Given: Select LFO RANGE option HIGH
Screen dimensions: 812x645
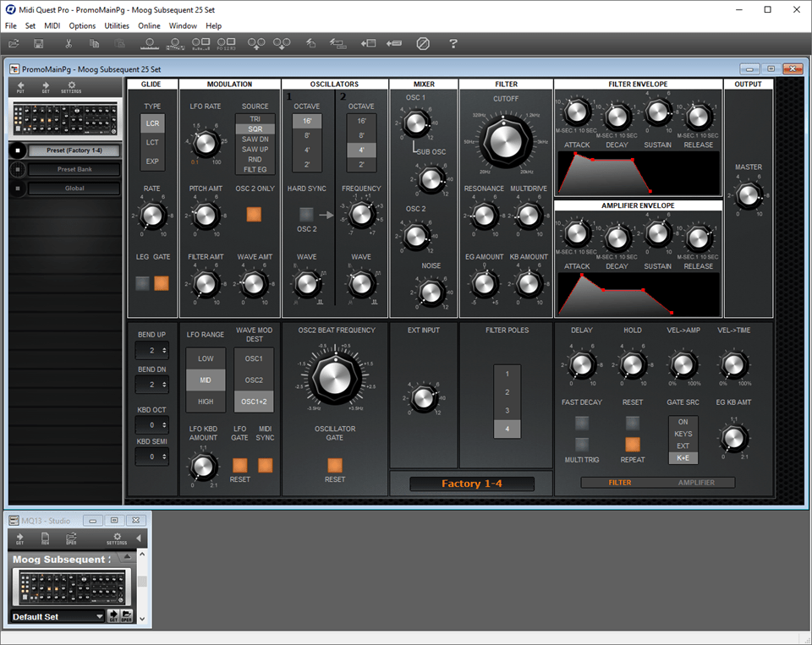Looking at the screenshot, I should point(206,402).
